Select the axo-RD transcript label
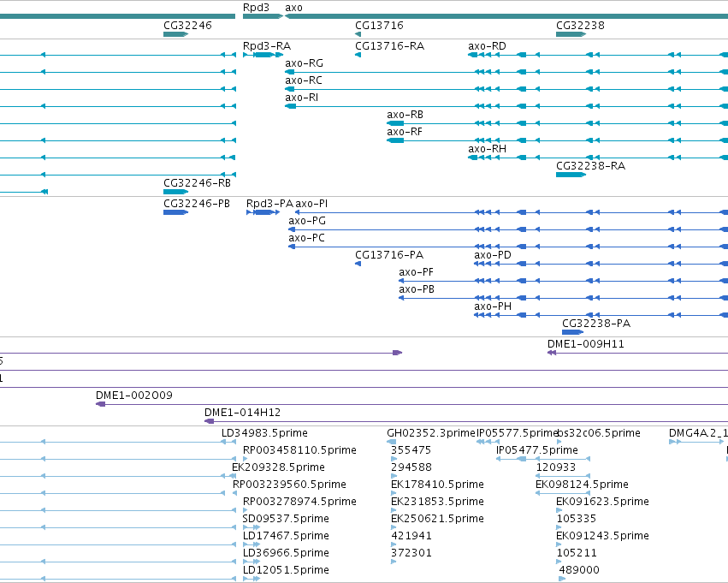728x583 pixels. click(x=487, y=46)
